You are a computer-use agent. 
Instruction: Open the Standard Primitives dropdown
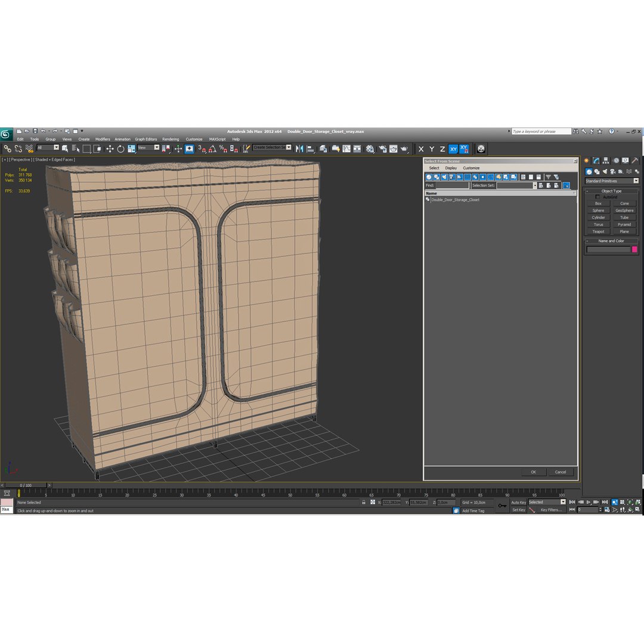pyautogui.click(x=612, y=181)
